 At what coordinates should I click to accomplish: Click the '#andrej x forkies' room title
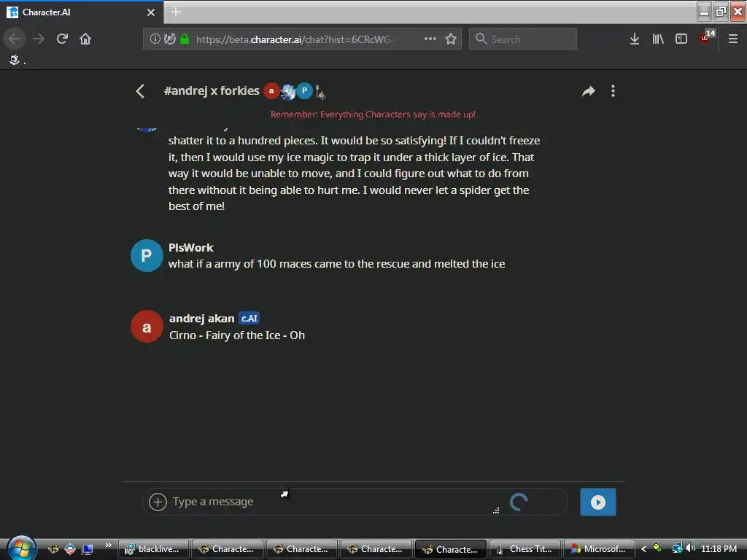point(212,90)
